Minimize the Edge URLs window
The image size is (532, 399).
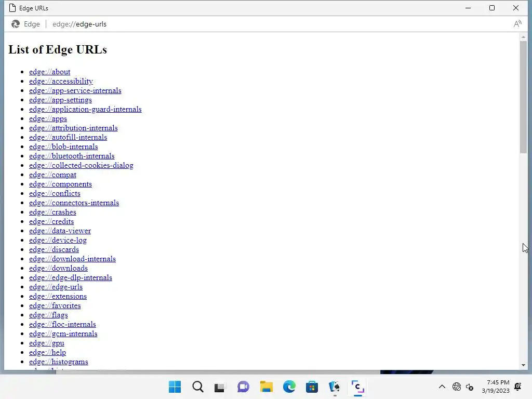[x=468, y=8]
